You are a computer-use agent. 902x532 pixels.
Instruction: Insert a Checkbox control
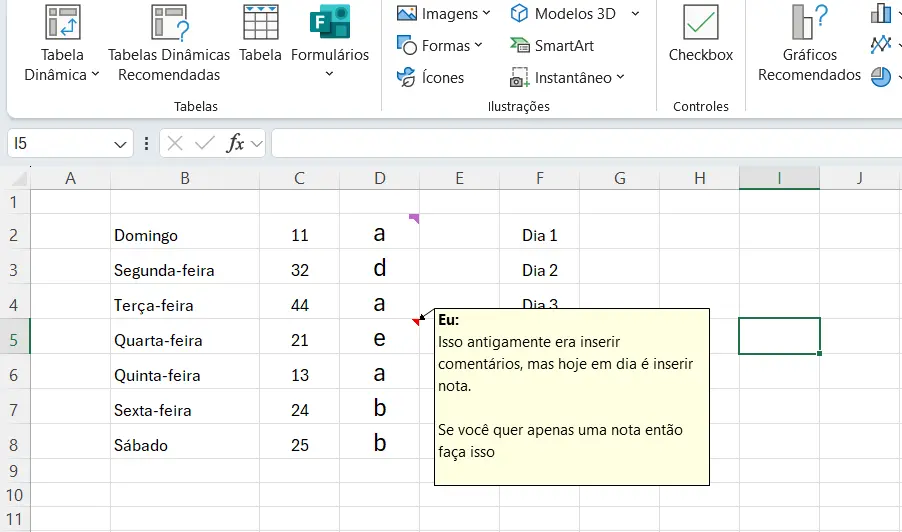(x=701, y=33)
